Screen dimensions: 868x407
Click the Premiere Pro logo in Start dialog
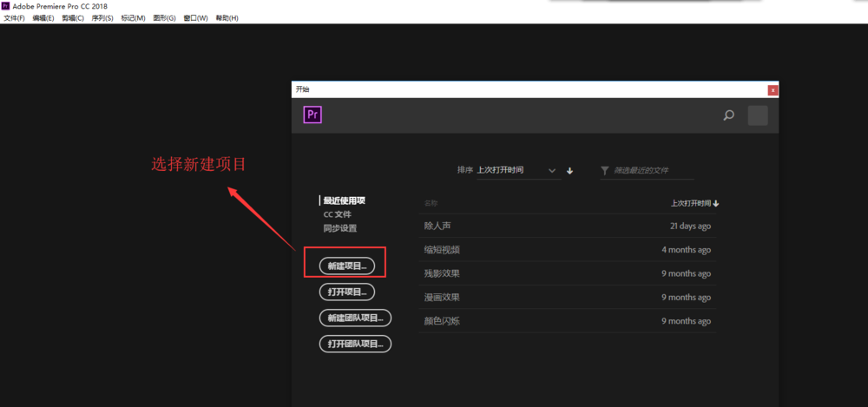[312, 115]
